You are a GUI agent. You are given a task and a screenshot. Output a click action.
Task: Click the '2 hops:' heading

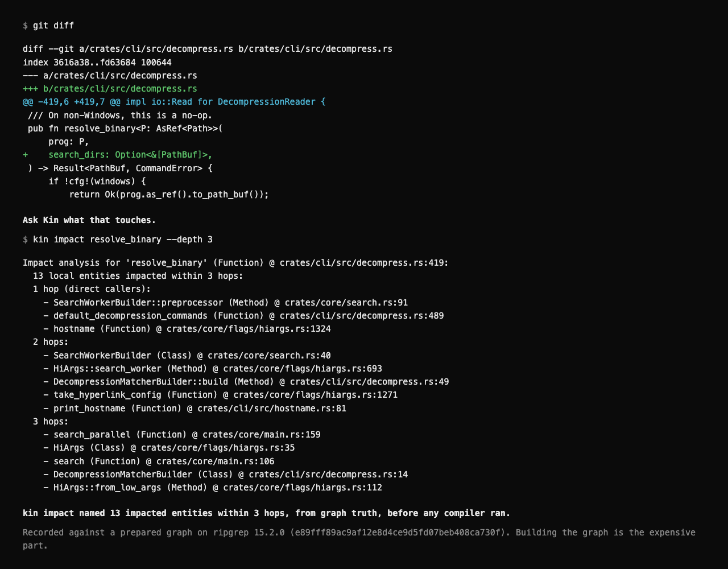coord(51,342)
